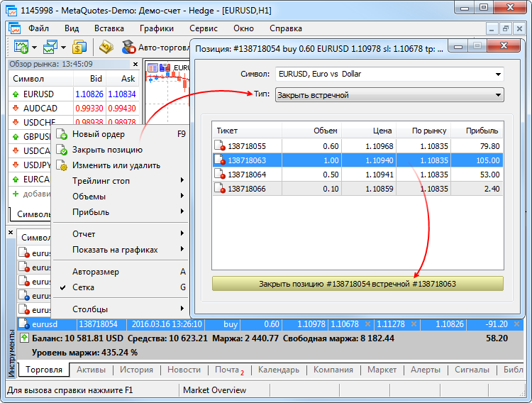532x403 pixels.
Task: Click the dollar symbols toolbar icon
Action: [x=79, y=48]
